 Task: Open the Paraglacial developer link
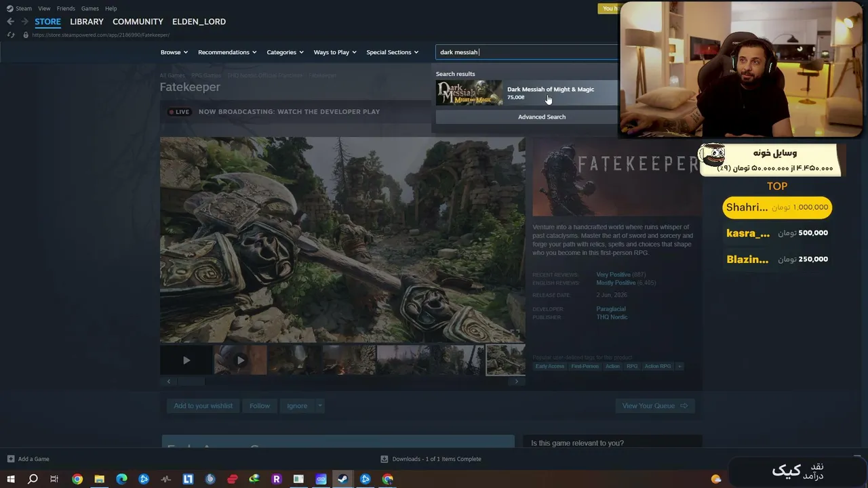[611, 309]
